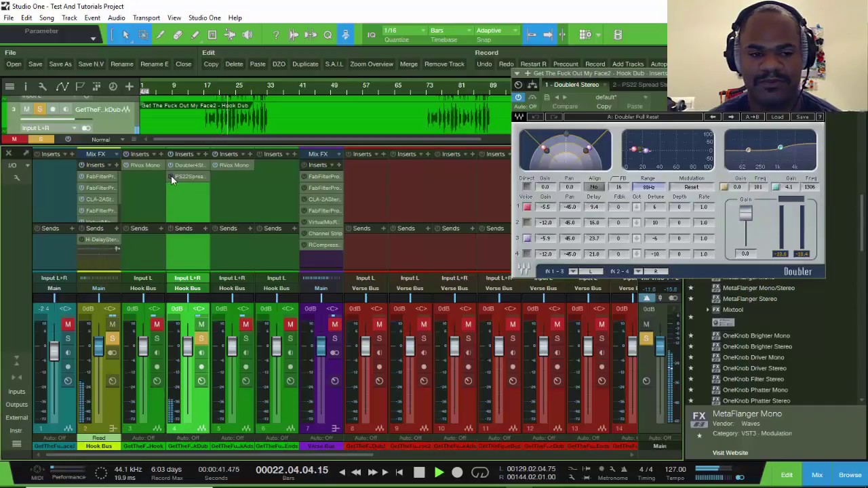Screen dimensions: 868x488
Task: Click Waves logo in Doubler header
Action: tap(519, 117)
